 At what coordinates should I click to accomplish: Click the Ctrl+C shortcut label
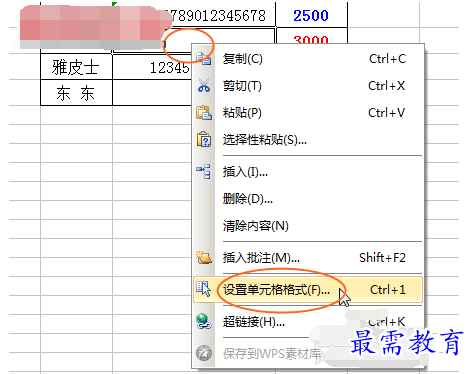tap(387, 59)
